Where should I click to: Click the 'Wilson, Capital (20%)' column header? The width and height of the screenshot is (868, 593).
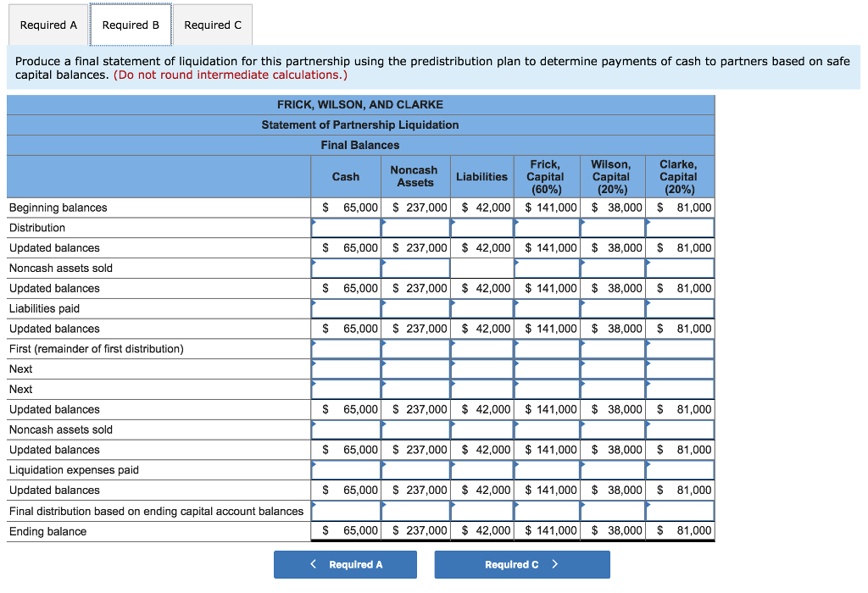[x=611, y=177]
